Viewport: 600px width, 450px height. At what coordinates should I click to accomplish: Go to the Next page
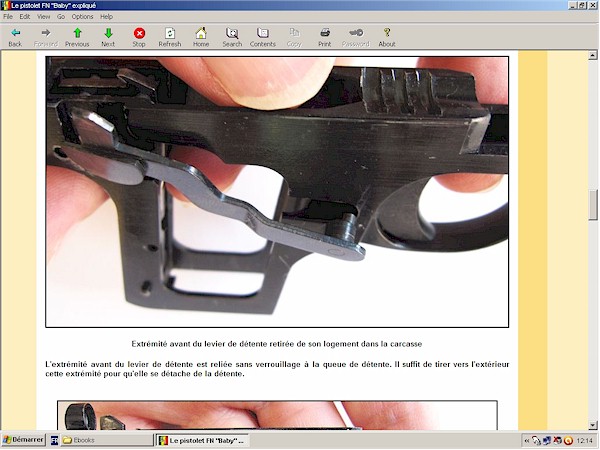[x=108, y=38]
